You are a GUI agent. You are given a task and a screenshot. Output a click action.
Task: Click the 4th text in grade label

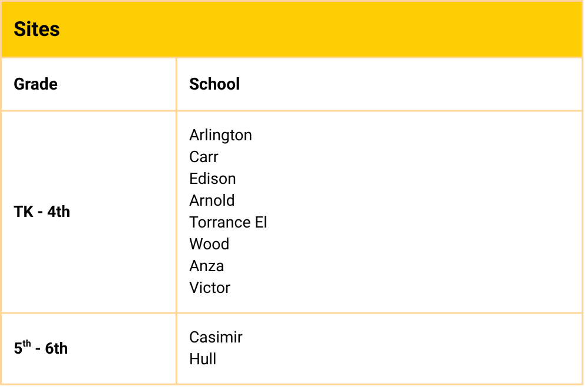click(58, 212)
